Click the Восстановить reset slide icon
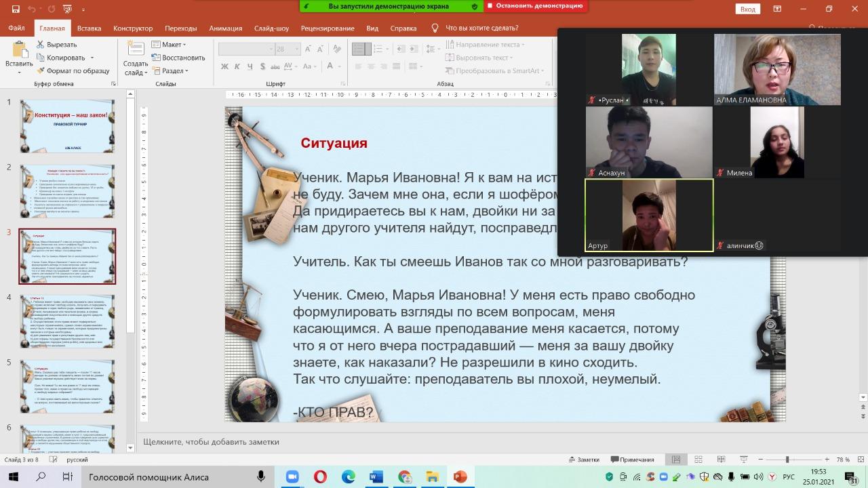Screen dimensions: 868x488 click(x=156, y=58)
